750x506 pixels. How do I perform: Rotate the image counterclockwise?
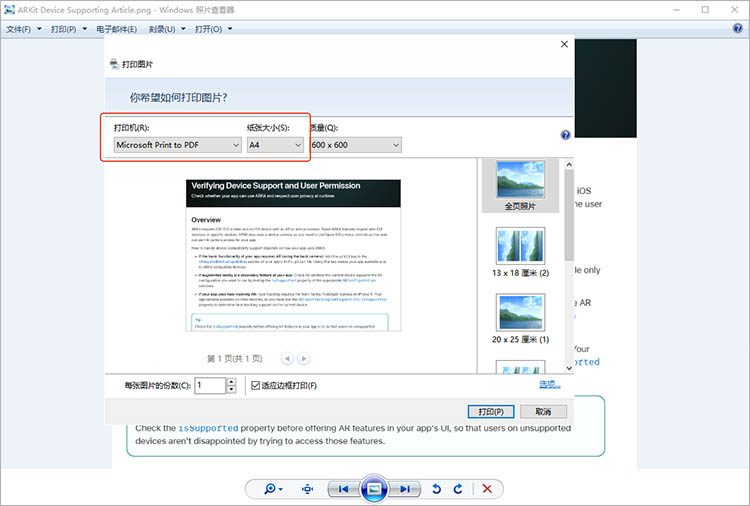(436, 489)
